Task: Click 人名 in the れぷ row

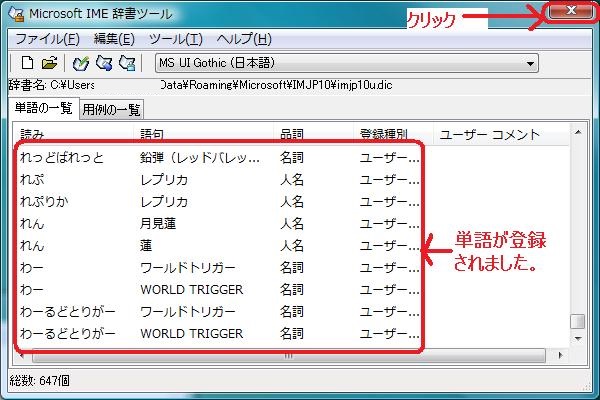Action: [292, 180]
